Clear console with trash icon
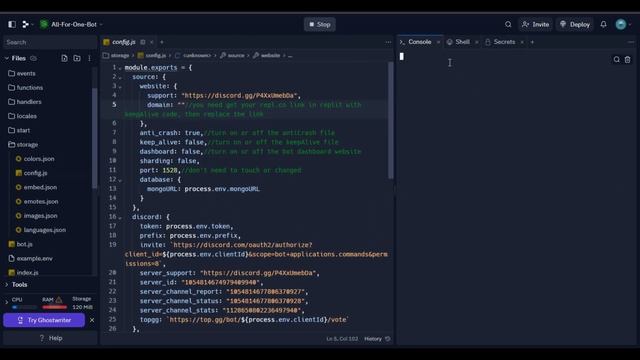 628,60
